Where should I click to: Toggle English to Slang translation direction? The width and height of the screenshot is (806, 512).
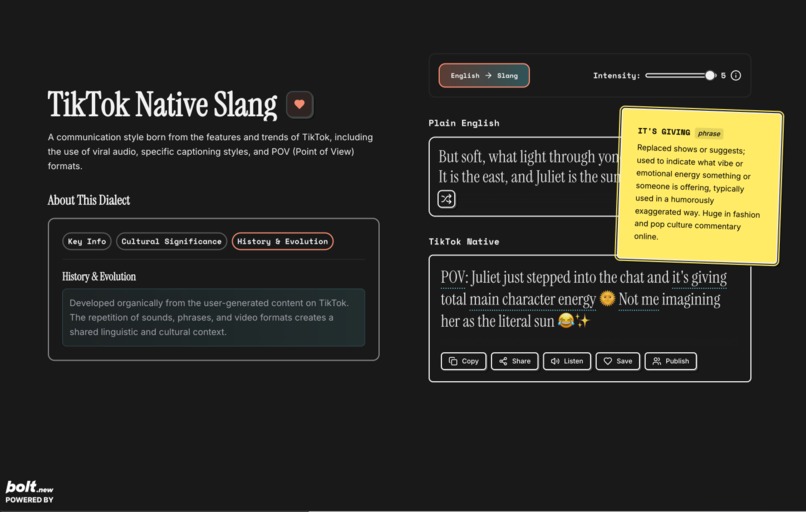(484, 76)
